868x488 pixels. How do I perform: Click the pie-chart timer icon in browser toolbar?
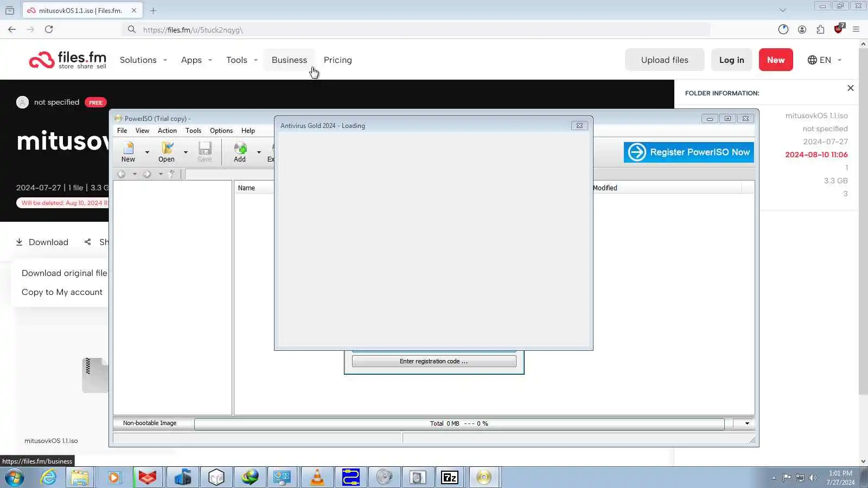click(x=783, y=29)
